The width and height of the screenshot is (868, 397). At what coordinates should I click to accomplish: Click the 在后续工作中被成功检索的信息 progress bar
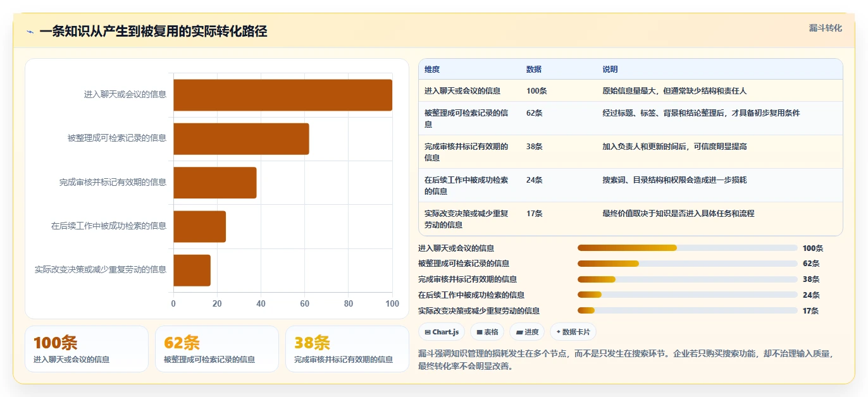coord(688,295)
